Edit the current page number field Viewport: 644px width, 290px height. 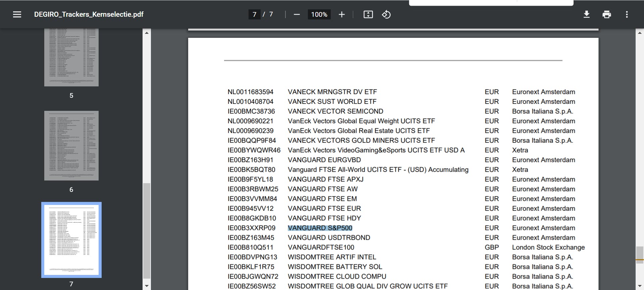click(254, 14)
